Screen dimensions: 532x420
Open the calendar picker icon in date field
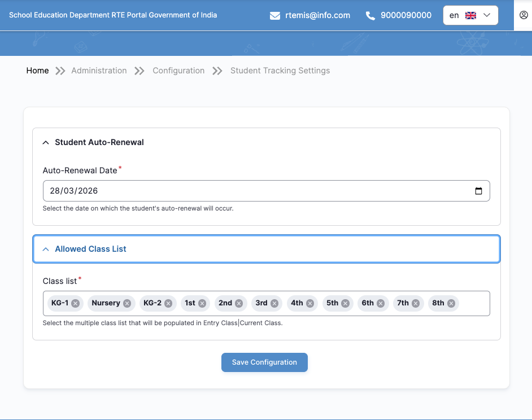point(478,191)
